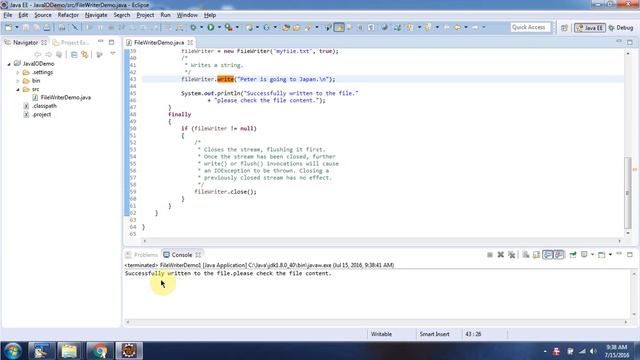The height and width of the screenshot is (360, 640).
Task: Open the File menu
Action: pos(8,15)
